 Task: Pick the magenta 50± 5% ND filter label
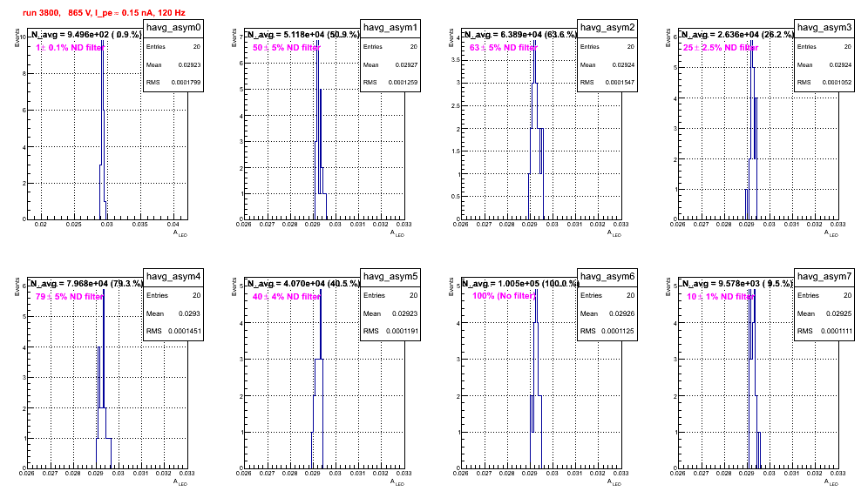(x=287, y=48)
